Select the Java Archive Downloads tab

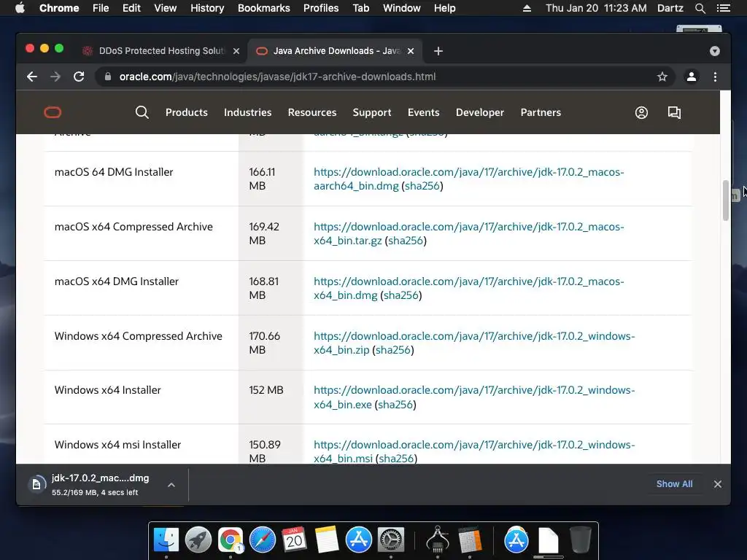(x=335, y=51)
